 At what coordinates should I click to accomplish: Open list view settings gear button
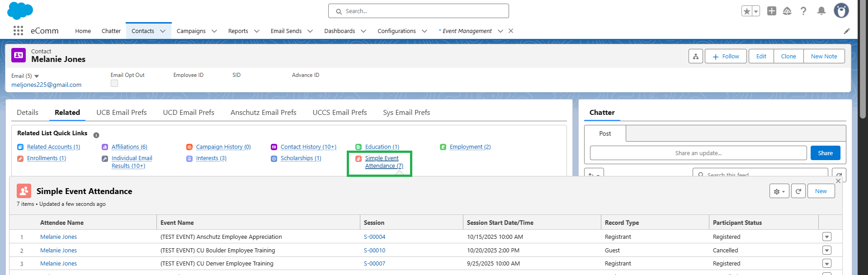(x=779, y=191)
